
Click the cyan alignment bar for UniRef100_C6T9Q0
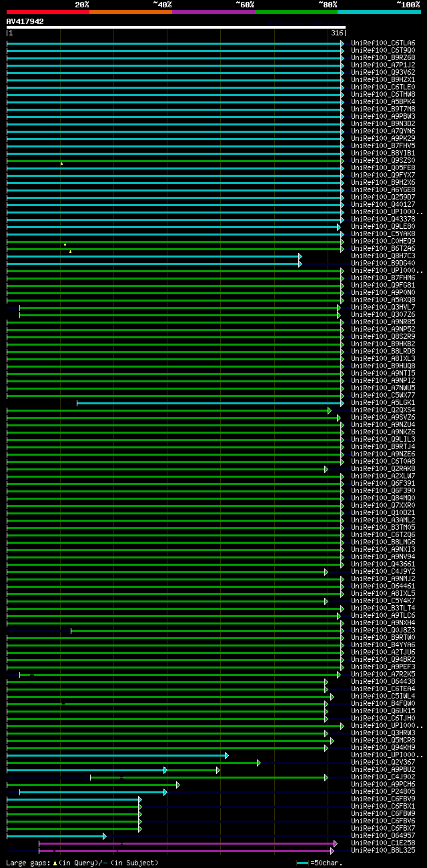(x=175, y=51)
